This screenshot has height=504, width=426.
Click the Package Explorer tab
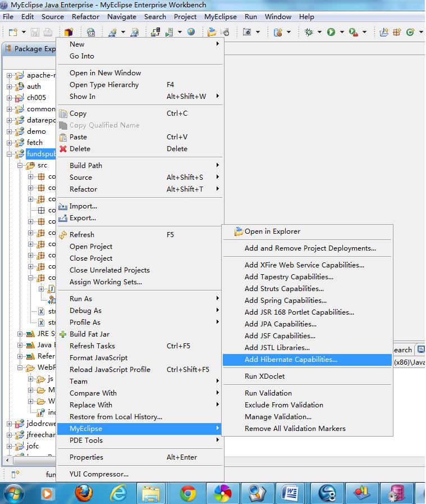pos(30,49)
